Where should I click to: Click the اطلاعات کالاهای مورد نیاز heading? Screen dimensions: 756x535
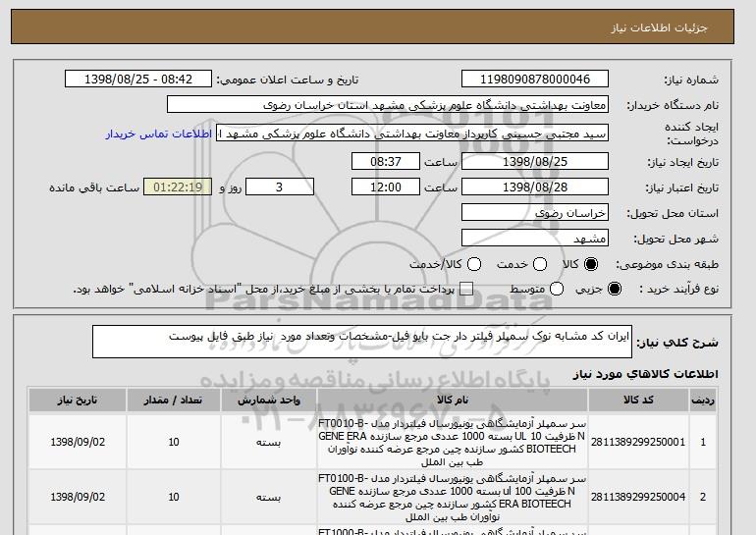coord(646,374)
